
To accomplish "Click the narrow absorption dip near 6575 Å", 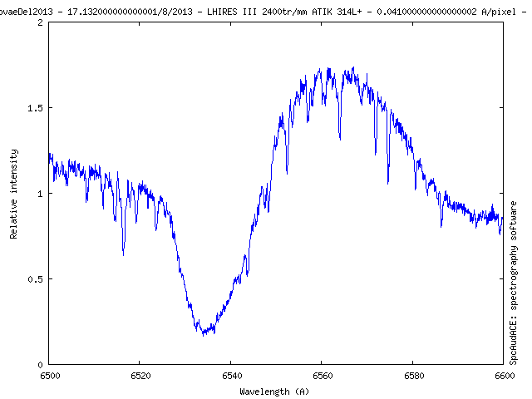I will (x=388, y=181).
